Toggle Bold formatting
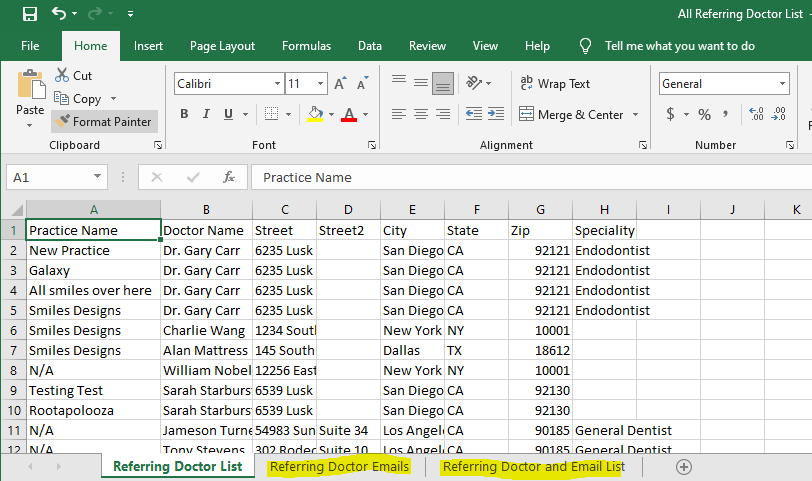 (184, 114)
